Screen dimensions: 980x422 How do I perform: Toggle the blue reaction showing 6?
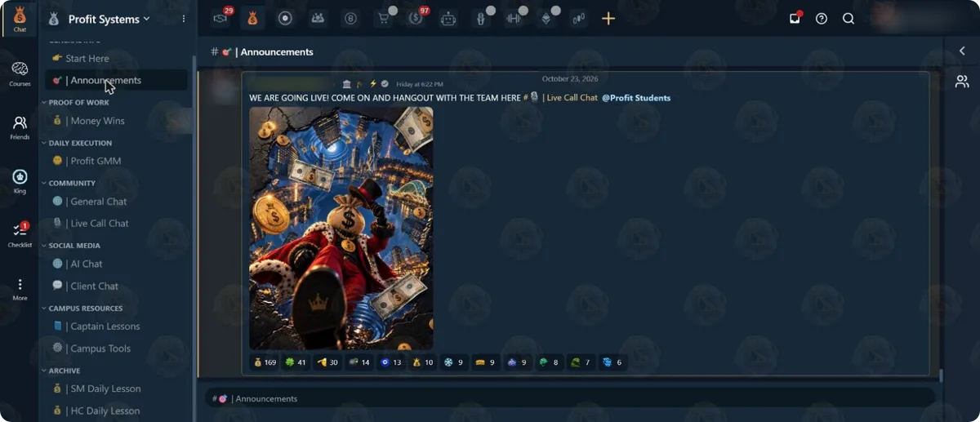click(x=612, y=362)
